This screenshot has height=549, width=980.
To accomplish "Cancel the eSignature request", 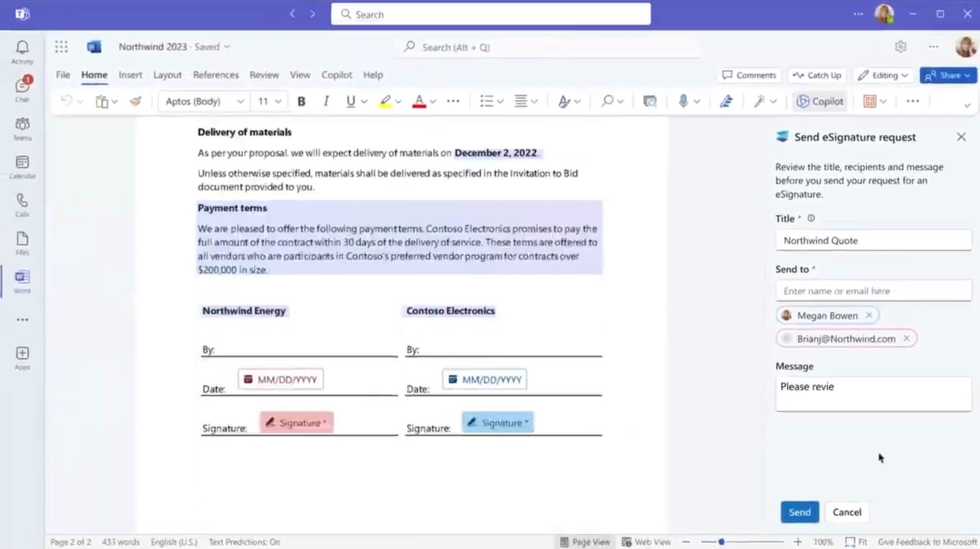I will (x=847, y=512).
